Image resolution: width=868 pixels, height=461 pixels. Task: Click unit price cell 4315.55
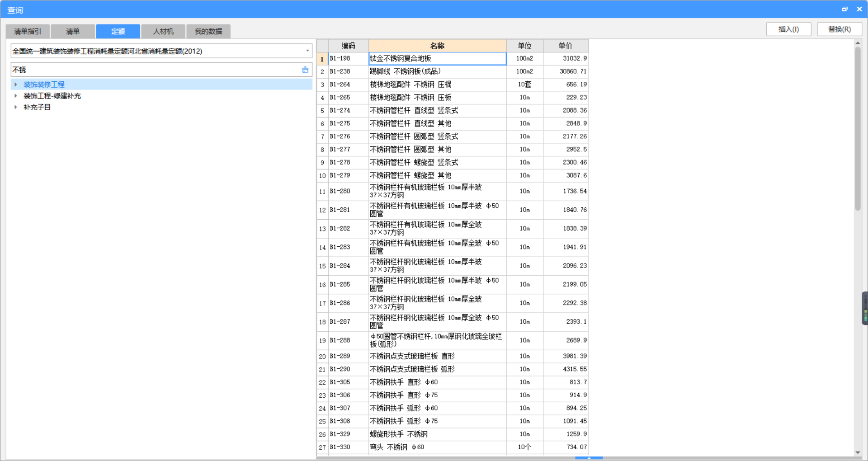click(x=566, y=369)
